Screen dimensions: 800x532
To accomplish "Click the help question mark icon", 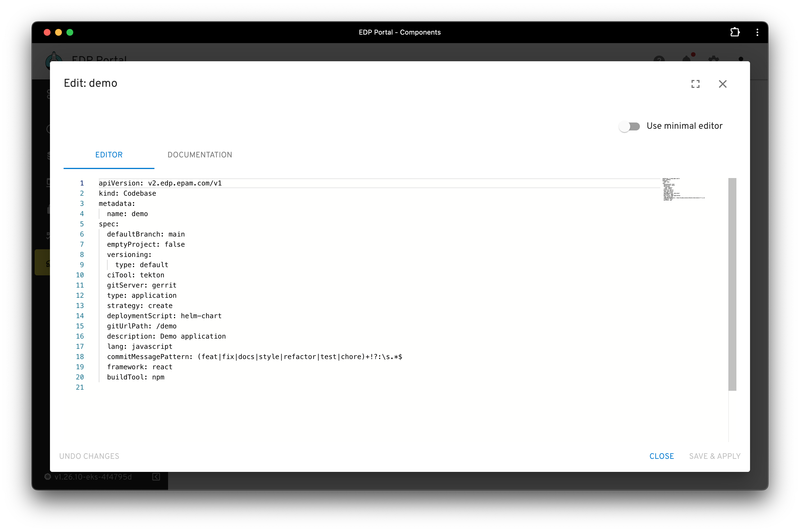I will click(x=659, y=59).
